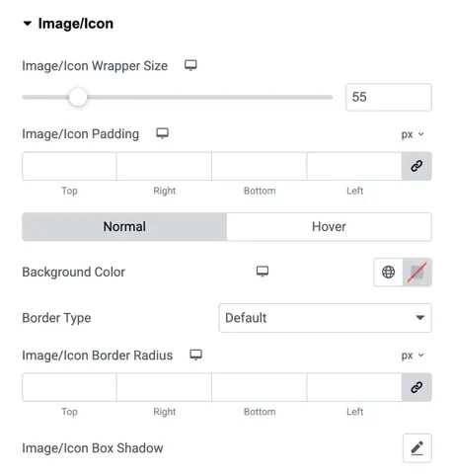Click the responsive device icon beside Border Radius
453x476 pixels.
tap(195, 355)
